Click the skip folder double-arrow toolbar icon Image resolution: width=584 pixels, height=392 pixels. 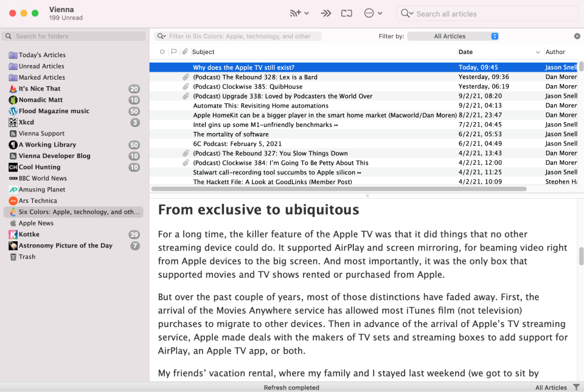point(326,13)
